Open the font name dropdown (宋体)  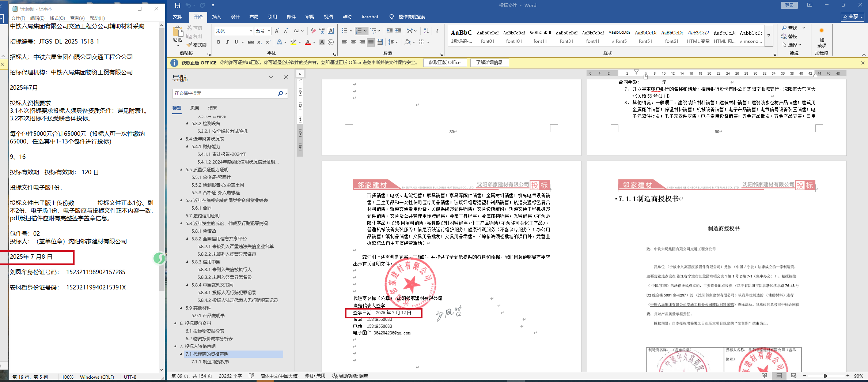pyautogui.click(x=251, y=31)
